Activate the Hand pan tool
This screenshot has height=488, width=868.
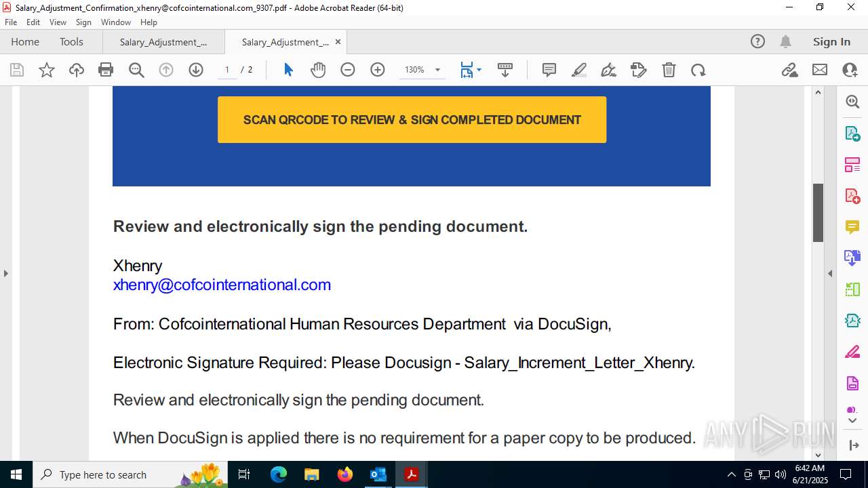click(x=318, y=70)
